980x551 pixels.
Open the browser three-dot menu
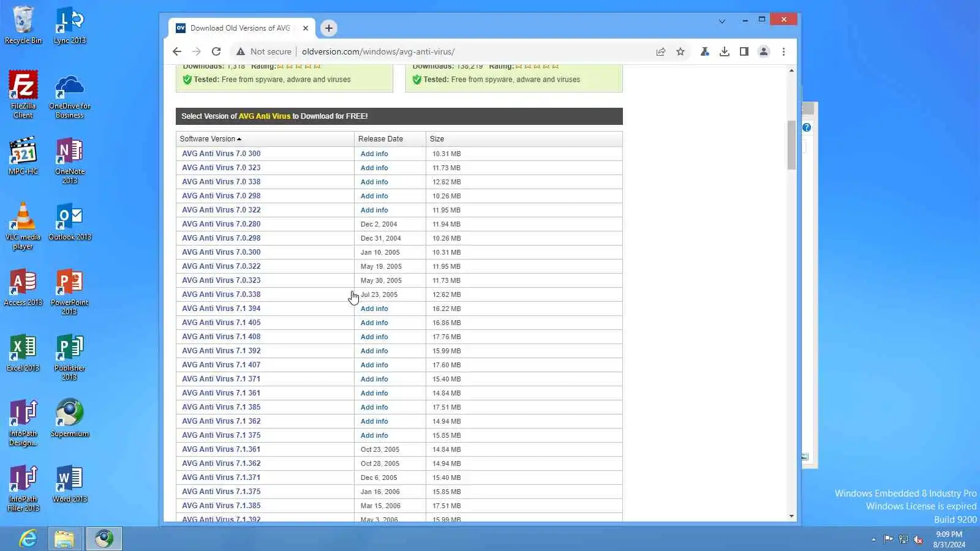[783, 52]
